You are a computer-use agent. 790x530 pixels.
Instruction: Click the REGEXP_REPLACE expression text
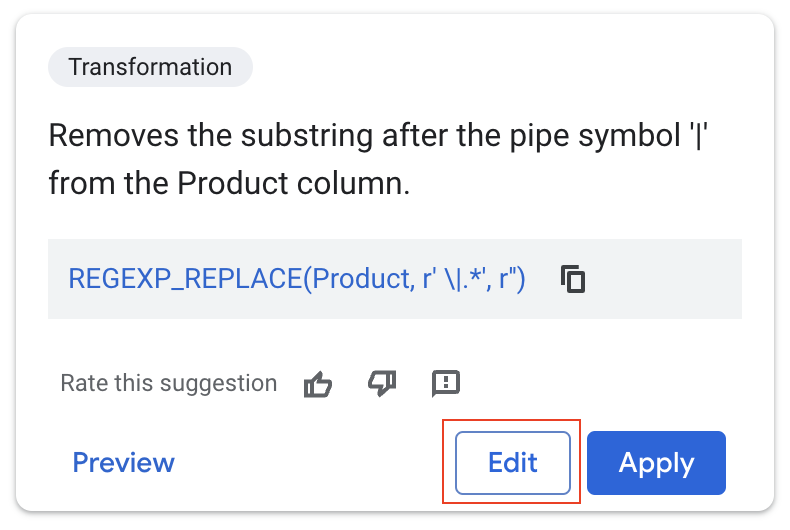click(x=297, y=278)
